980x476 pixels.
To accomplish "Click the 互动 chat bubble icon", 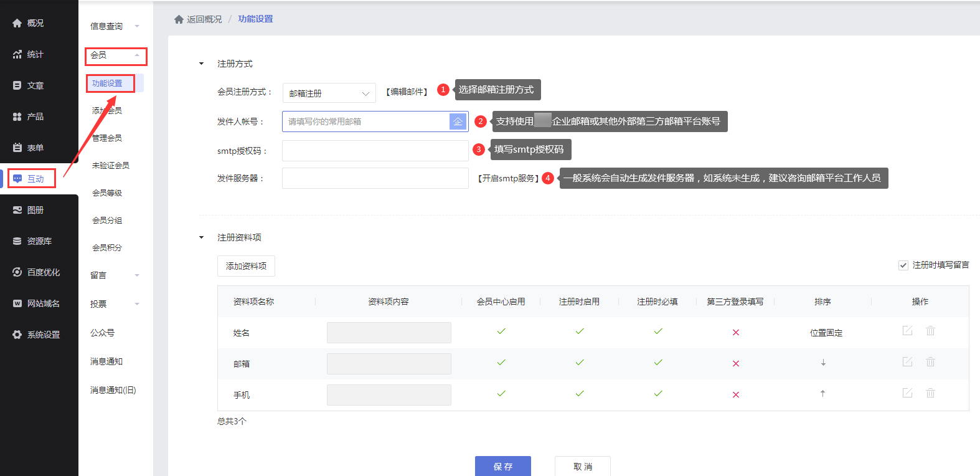I will coord(17,179).
